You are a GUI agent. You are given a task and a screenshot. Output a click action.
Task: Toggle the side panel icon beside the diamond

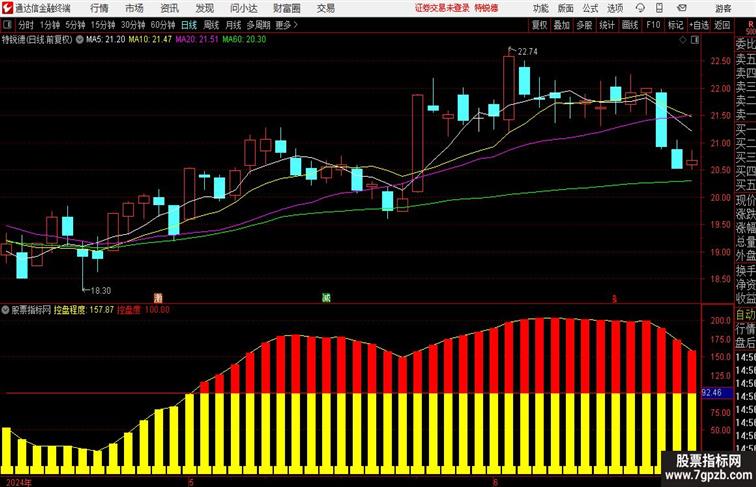[x=695, y=40]
